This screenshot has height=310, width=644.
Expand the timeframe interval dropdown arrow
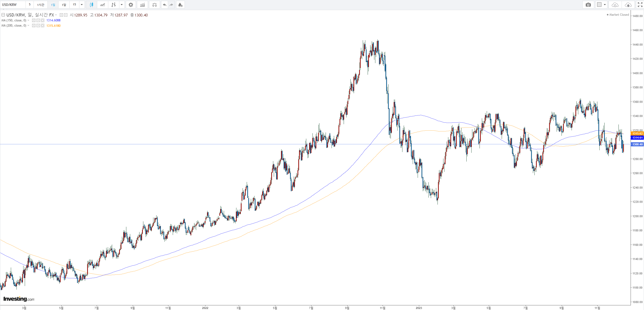coord(82,5)
